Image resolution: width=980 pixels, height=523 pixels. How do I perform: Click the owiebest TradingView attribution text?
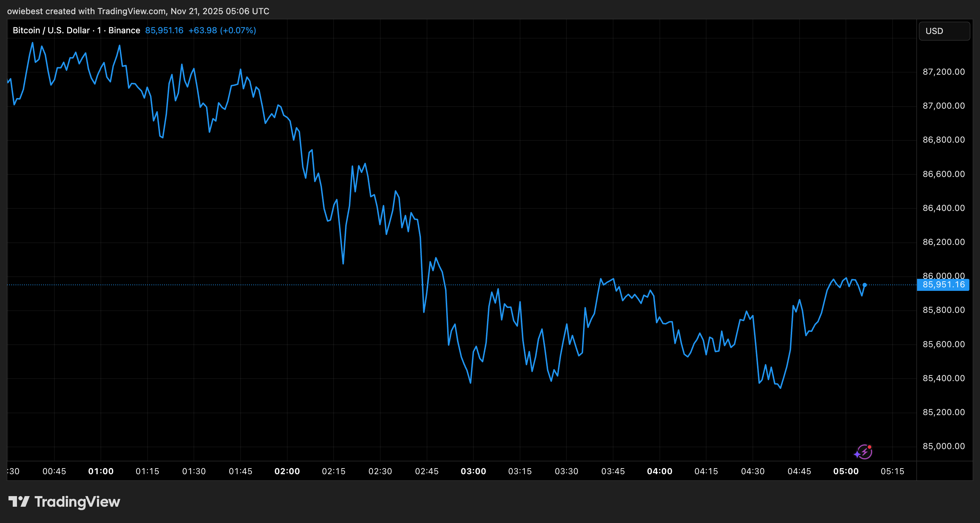click(x=138, y=11)
